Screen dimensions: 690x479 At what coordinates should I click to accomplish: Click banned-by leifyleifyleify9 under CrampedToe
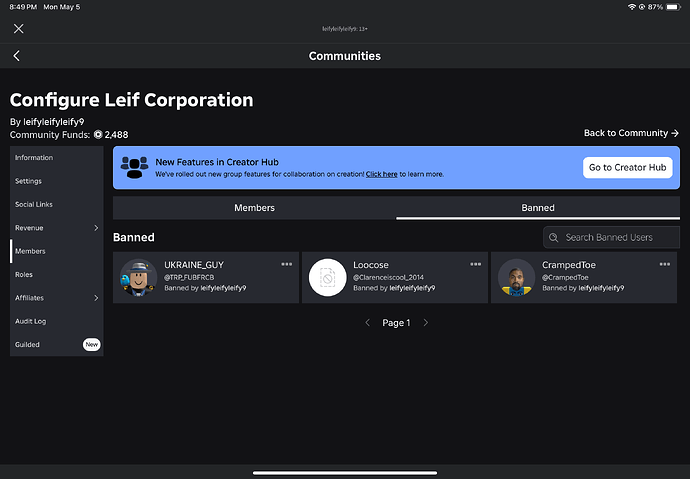tap(601, 288)
